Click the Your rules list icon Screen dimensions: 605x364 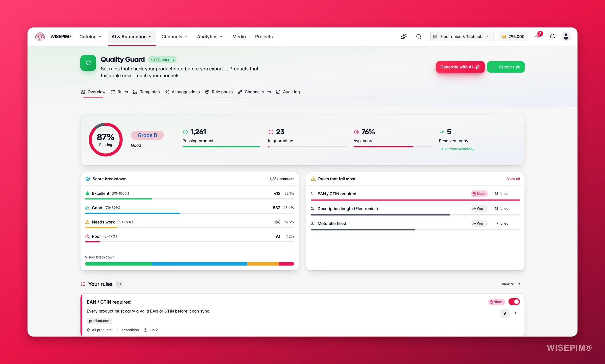83,284
